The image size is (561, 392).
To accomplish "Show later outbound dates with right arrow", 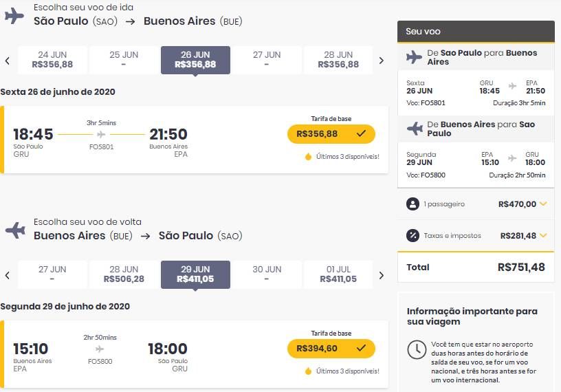I will pos(382,61).
